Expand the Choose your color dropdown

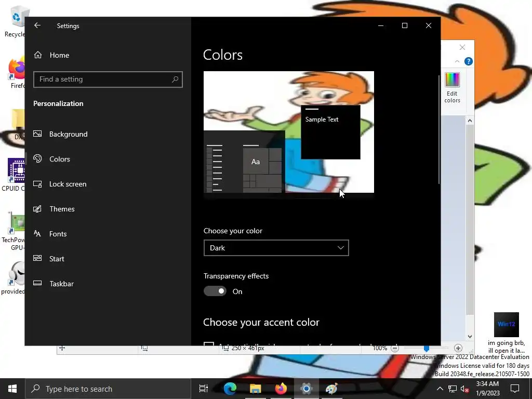(x=276, y=248)
